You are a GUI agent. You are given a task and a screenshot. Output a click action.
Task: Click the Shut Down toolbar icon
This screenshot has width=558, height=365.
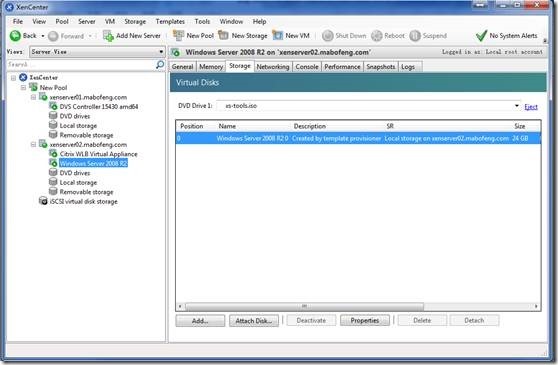pyautogui.click(x=327, y=36)
